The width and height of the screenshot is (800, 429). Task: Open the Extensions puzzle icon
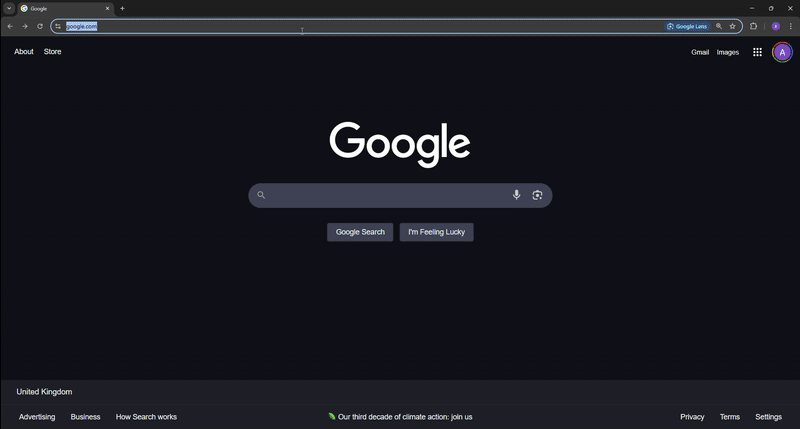pyautogui.click(x=753, y=26)
